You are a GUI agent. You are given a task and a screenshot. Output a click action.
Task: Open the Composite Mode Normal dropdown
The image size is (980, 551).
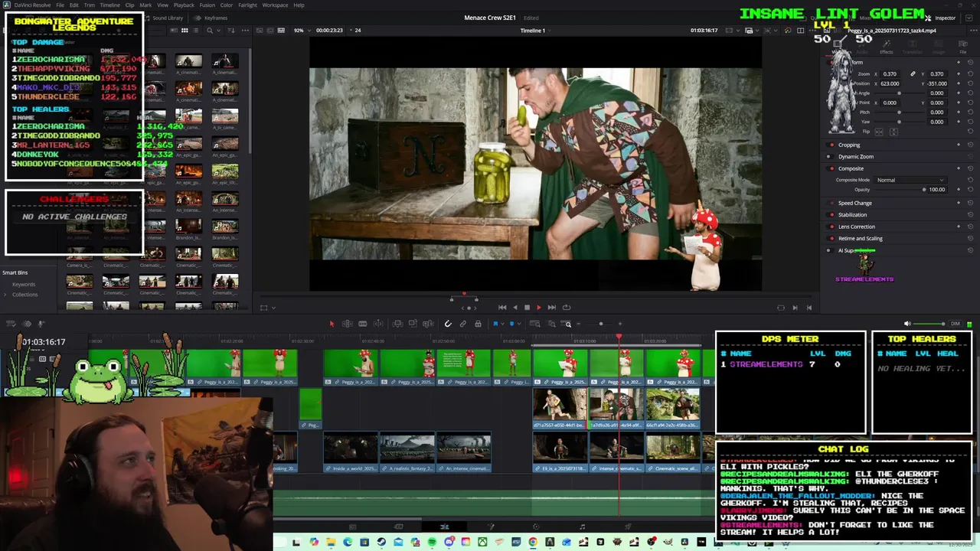[910, 180]
